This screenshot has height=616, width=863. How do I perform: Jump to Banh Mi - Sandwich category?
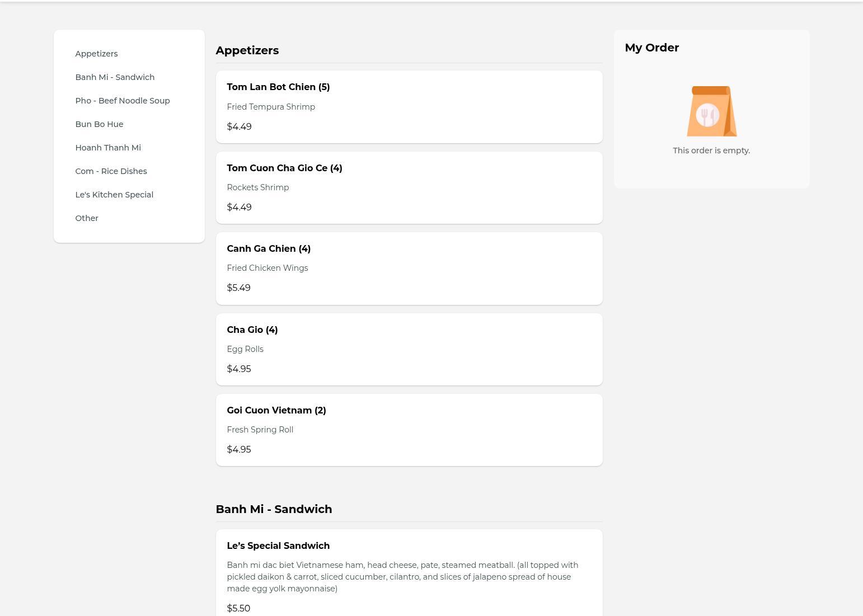click(115, 77)
